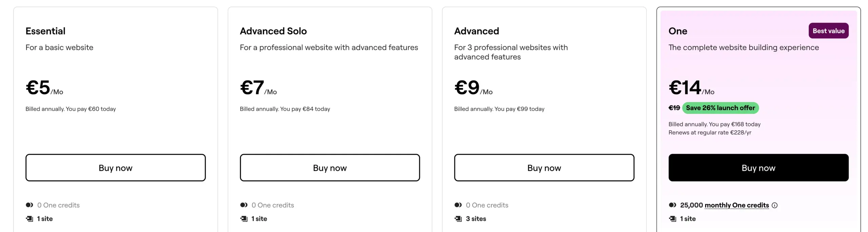Select the One plan title
Image resolution: width=868 pixels, height=232 pixels.
click(677, 31)
